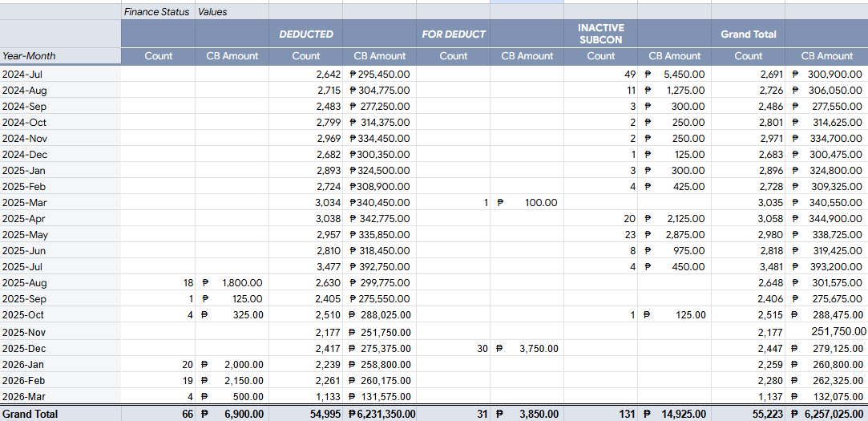The height and width of the screenshot is (421, 868).
Task: Click the Grand Total column group header
Action: pyautogui.click(x=748, y=34)
